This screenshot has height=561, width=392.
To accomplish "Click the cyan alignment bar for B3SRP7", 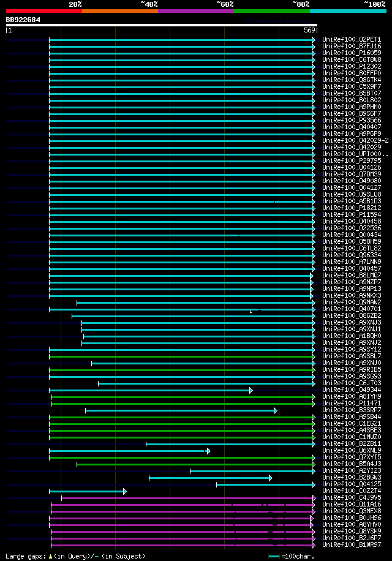I will point(181,411).
